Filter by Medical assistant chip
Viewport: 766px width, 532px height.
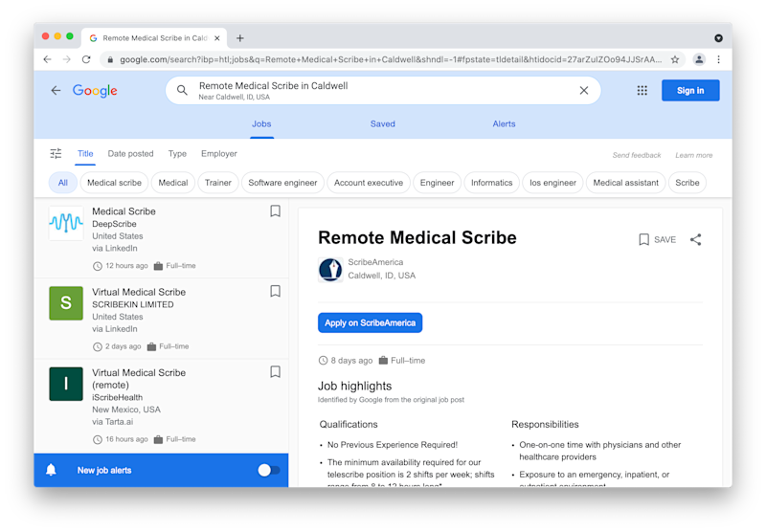626,183
